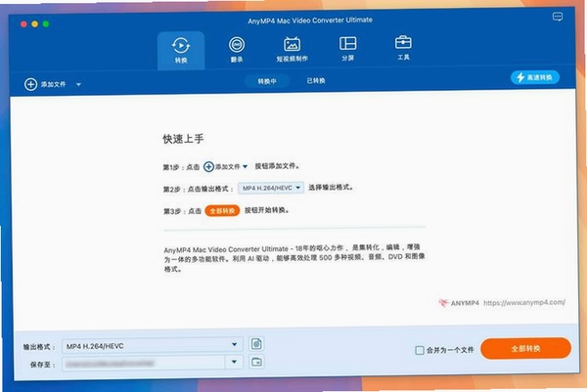Open the 工具 toolbox tab
587x392 pixels.
pyautogui.click(x=403, y=48)
